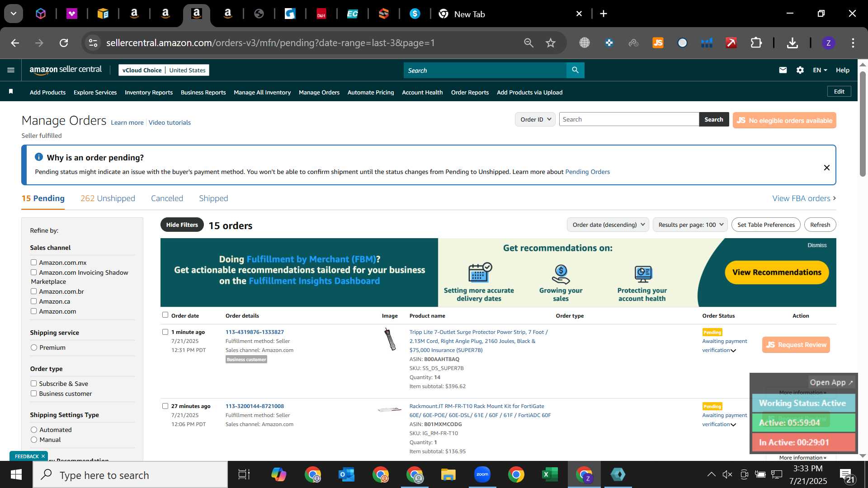Click the Tripp Lite surge protector thumbnail
This screenshot has width=868, height=488.
[390, 339]
